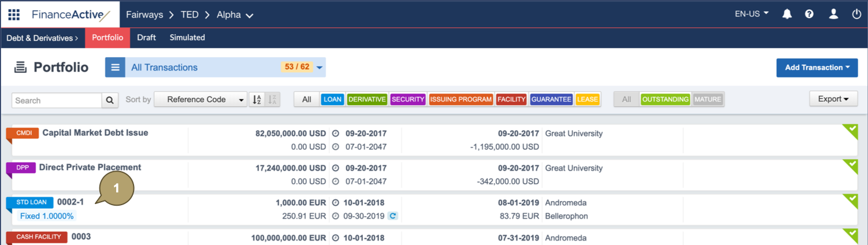Open Capital Market Debt Issue transaction
868x245 pixels.
click(95, 133)
